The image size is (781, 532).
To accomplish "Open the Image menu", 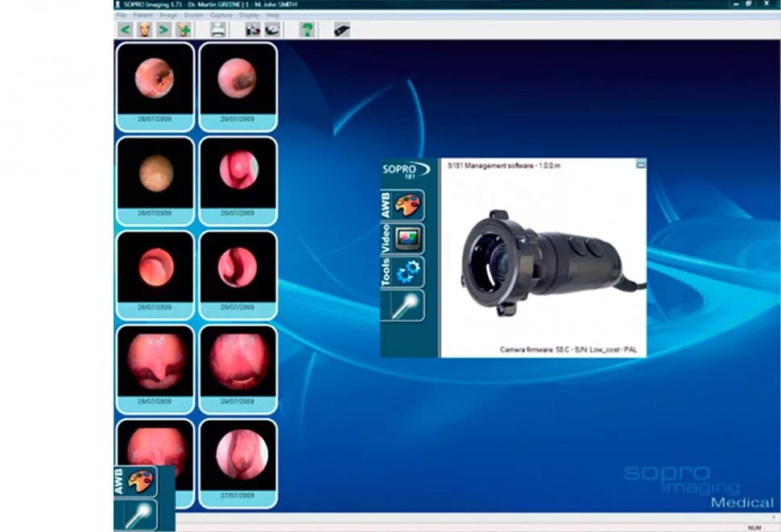I will coord(167,15).
